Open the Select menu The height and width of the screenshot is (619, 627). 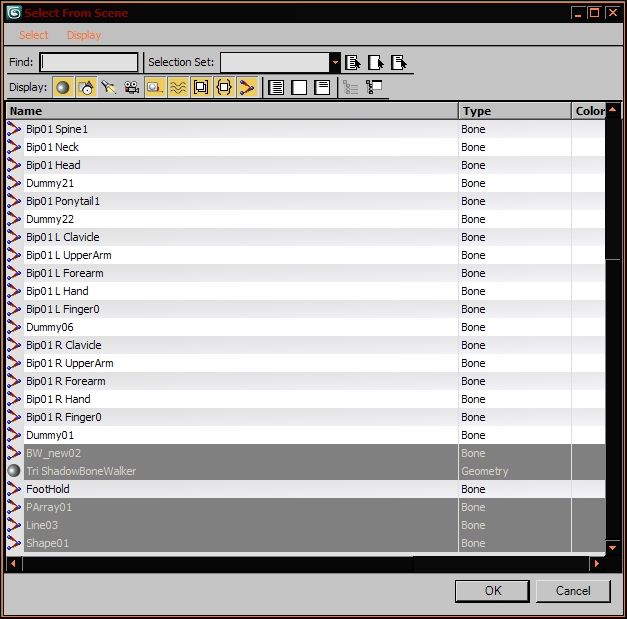tap(34, 35)
